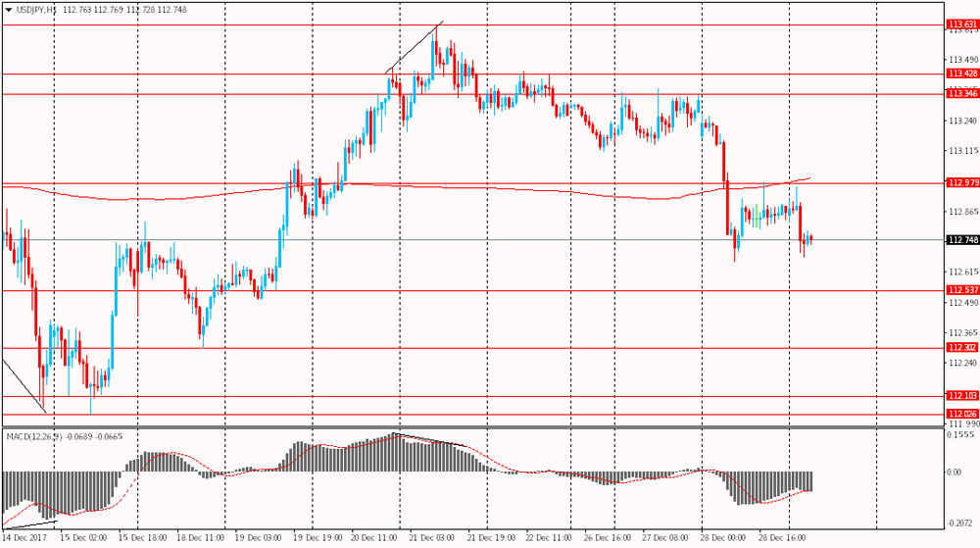Click the 112.865 price scale value
The image size is (980, 548).
[963, 212]
